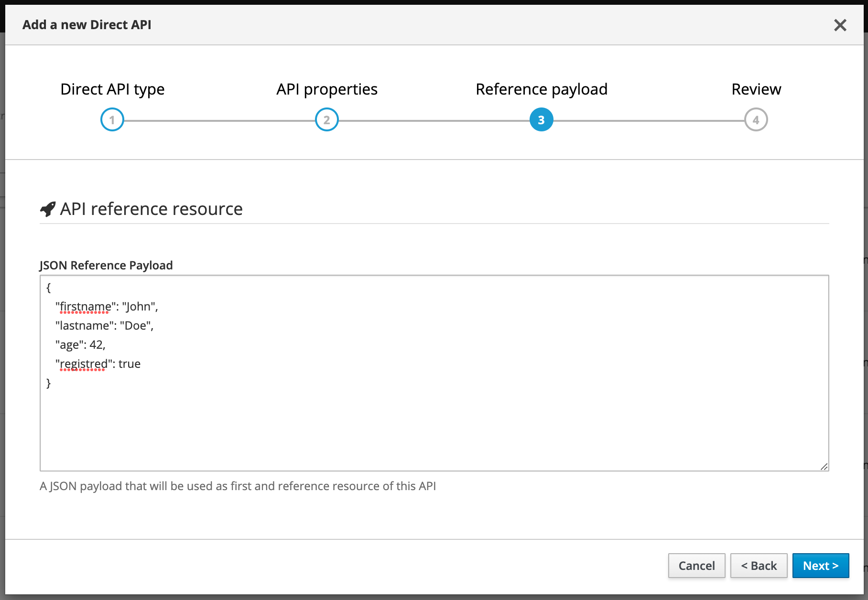Place cursor on the misspelled "firstname" key
Viewport: 868px width, 600px height.
pos(85,307)
